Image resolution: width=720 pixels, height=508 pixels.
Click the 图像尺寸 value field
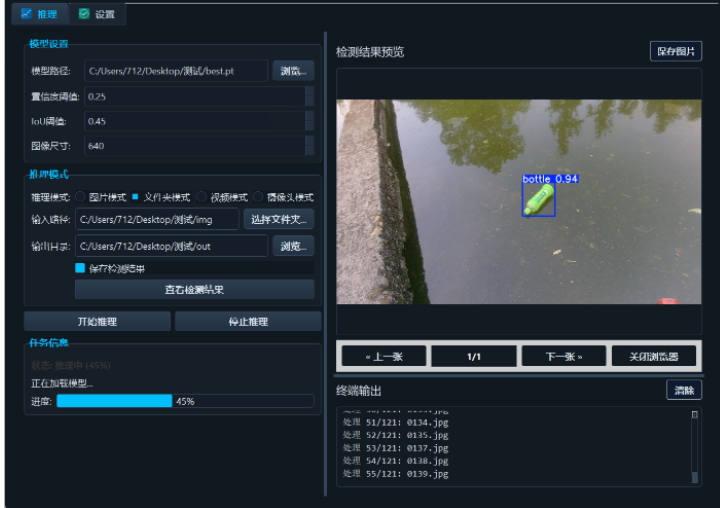click(195, 146)
